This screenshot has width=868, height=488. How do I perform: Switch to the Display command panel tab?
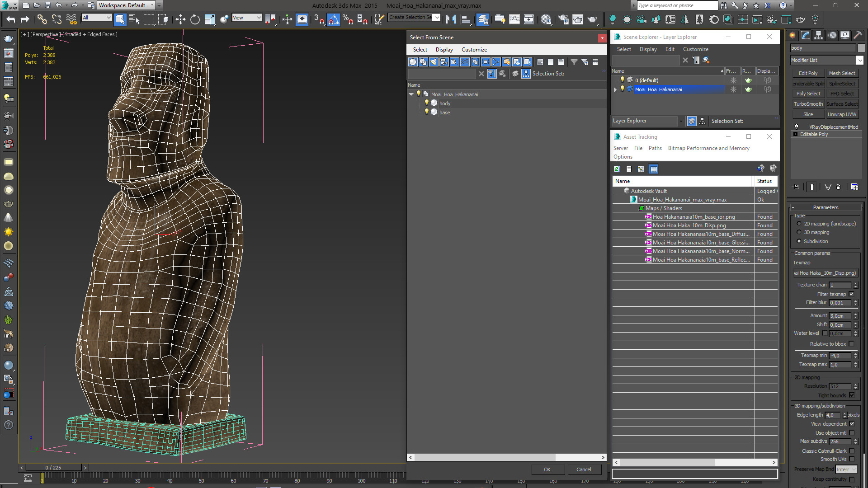[x=844, y=35]
